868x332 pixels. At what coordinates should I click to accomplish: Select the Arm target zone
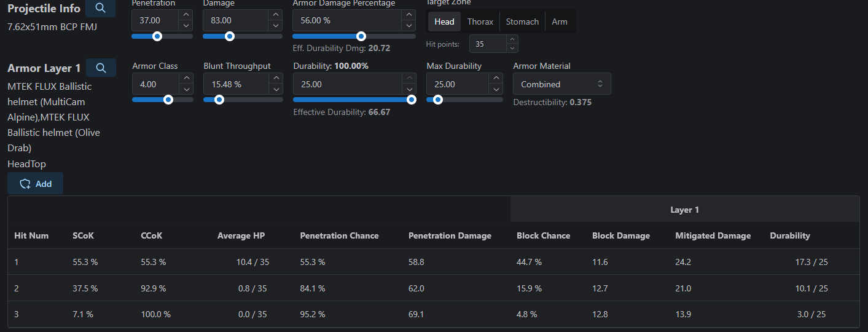pyautogui.click(x=560, y=22)
